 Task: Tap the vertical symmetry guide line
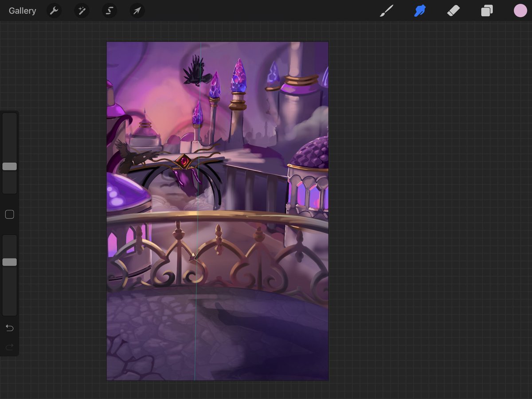[x=198, y=211]
